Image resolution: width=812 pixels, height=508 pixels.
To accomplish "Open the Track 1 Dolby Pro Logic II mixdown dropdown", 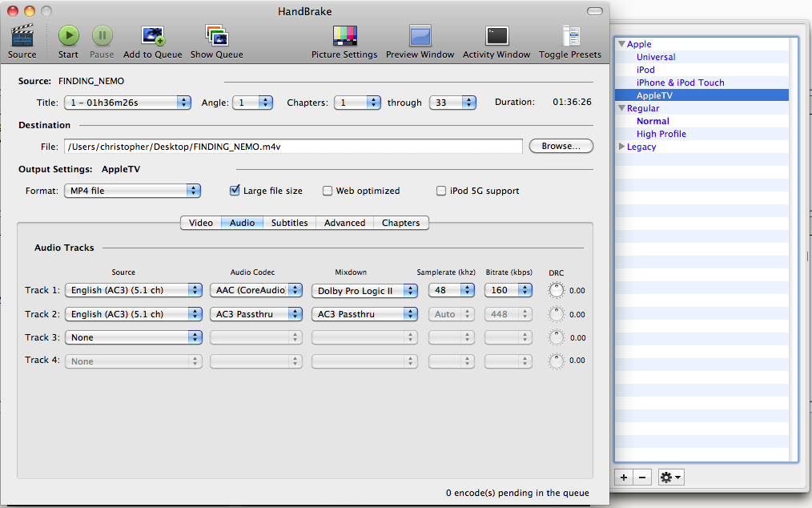I will 364,291.
